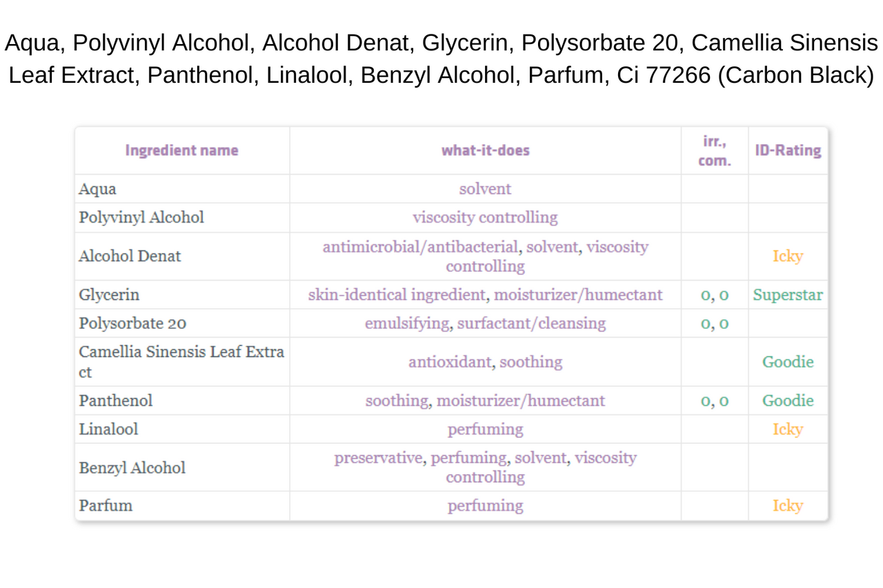Click the 'what-it-does' column header
Image resolution: width=883 pixels, height=588 pixels.
coord(486,150)
